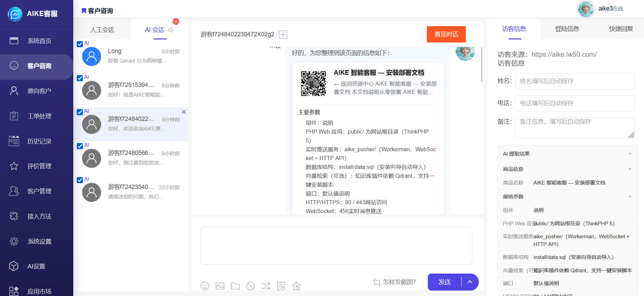The image size is (644, 296).
Task: Click the 发送 send button
Action: click(x=444, y=282)
